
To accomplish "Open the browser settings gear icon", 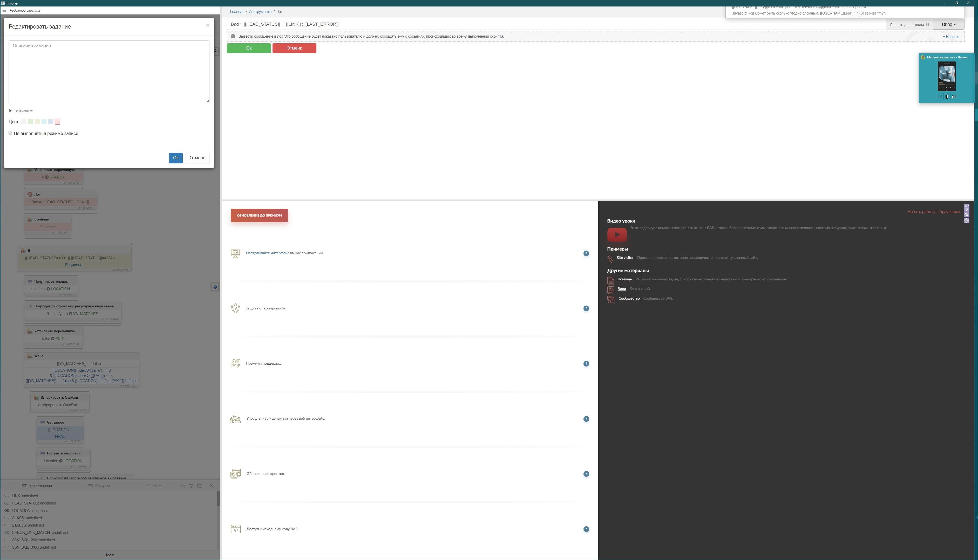I will click(x=967, y=221).
